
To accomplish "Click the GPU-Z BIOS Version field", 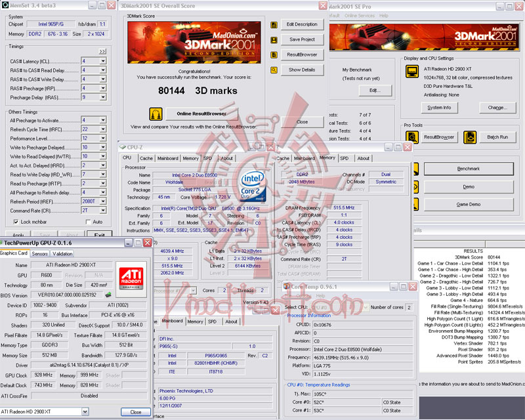I will pos(68,295).
